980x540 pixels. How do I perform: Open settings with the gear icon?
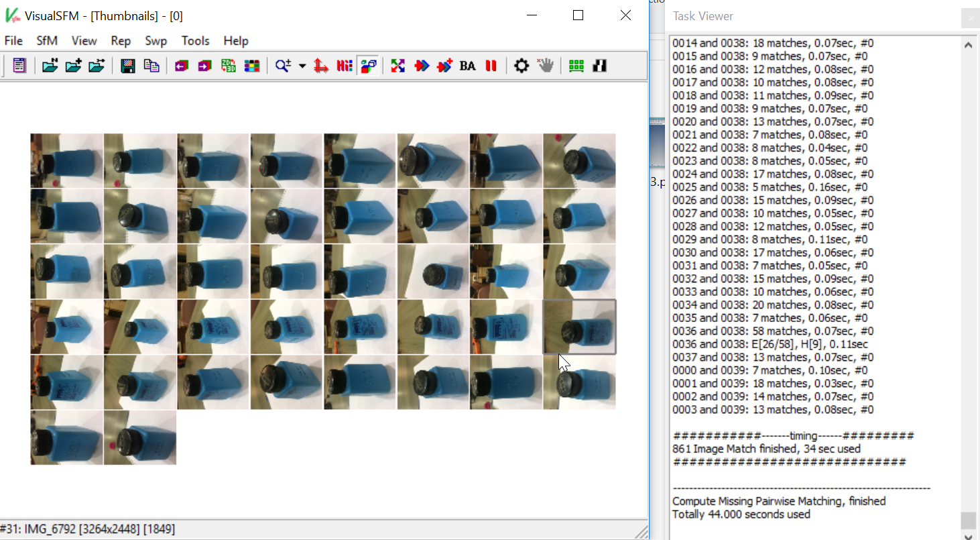(522, 66)
